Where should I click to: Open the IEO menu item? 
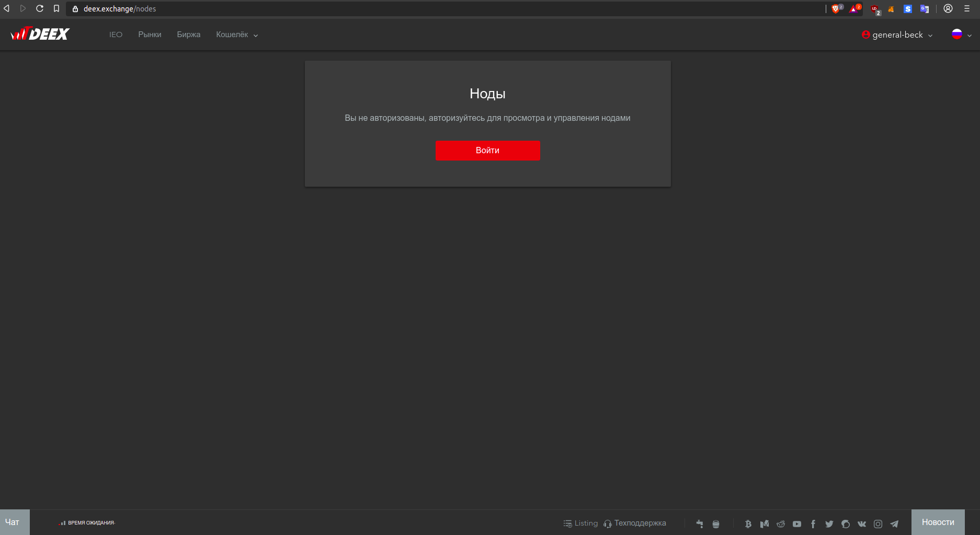pos(116,35)
